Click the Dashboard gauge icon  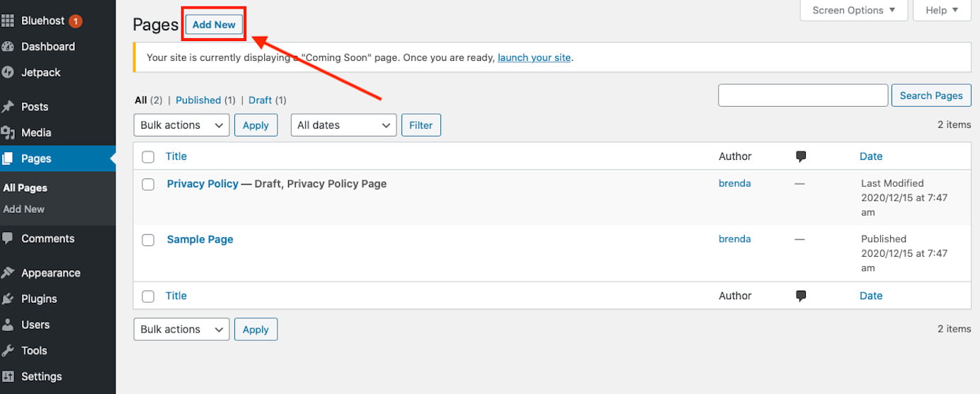[8, 47]
